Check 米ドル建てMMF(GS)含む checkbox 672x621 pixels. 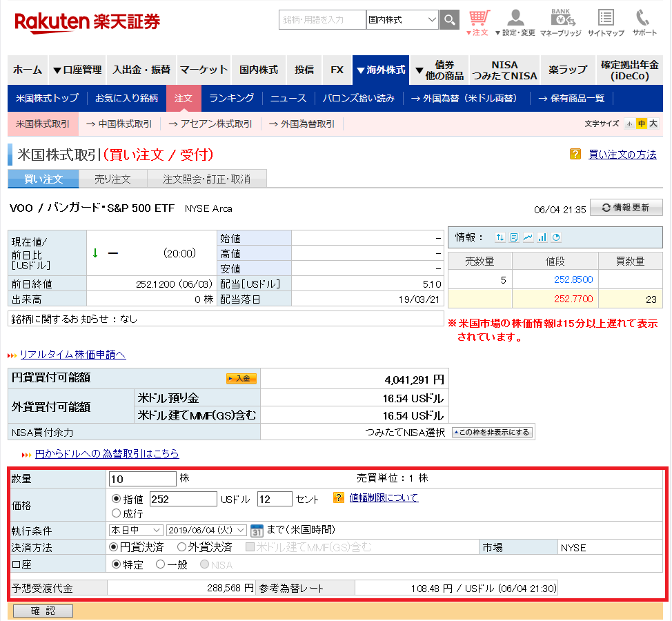(250, 547)
